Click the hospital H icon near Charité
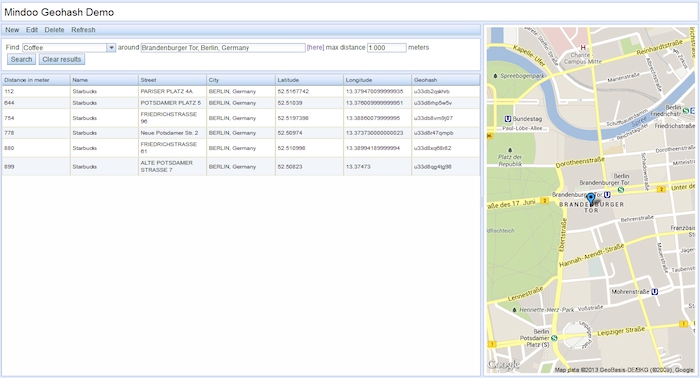The image size is (700, 378). 583,47
